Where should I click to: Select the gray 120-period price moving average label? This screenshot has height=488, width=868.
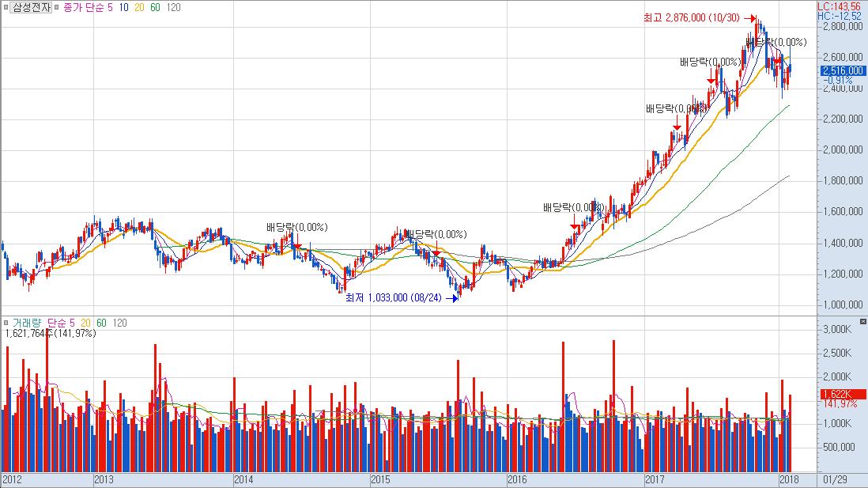point(174,8)
